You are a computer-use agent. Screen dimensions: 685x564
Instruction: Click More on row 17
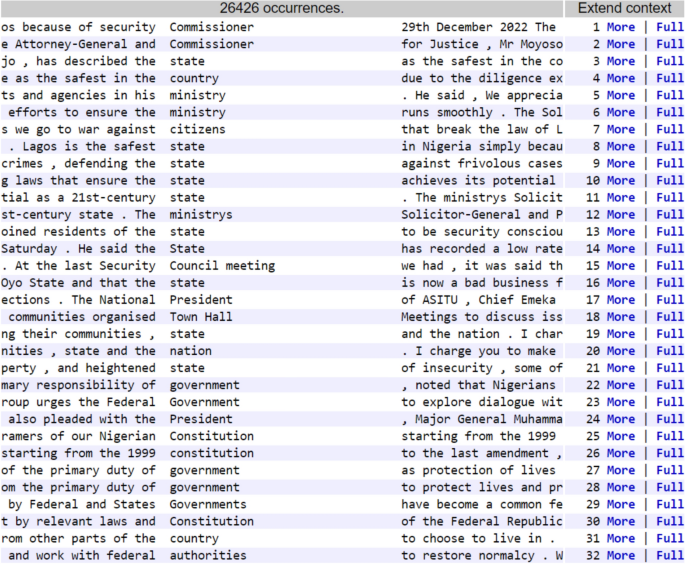click(x=620, y=300)
